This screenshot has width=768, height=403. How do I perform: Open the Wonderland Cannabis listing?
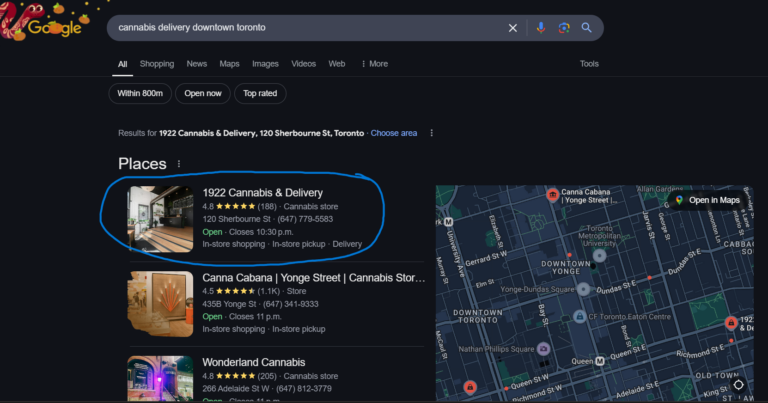(x=254, y=362)
